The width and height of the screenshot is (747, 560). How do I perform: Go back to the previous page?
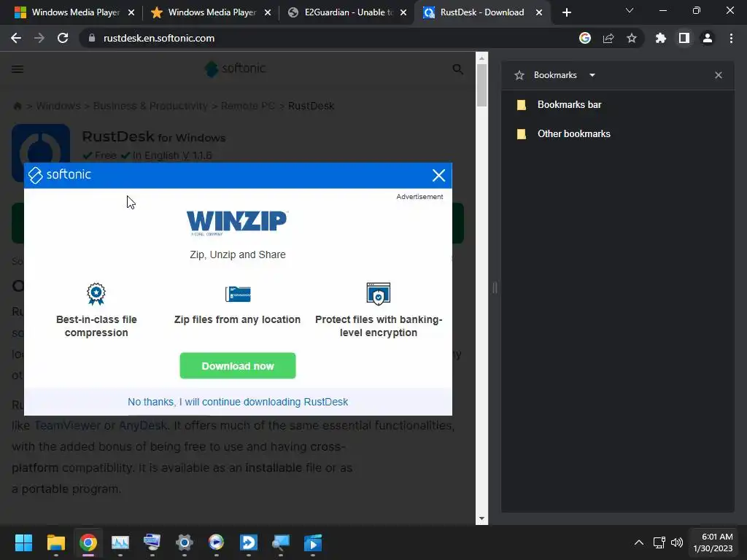(16, 38)
